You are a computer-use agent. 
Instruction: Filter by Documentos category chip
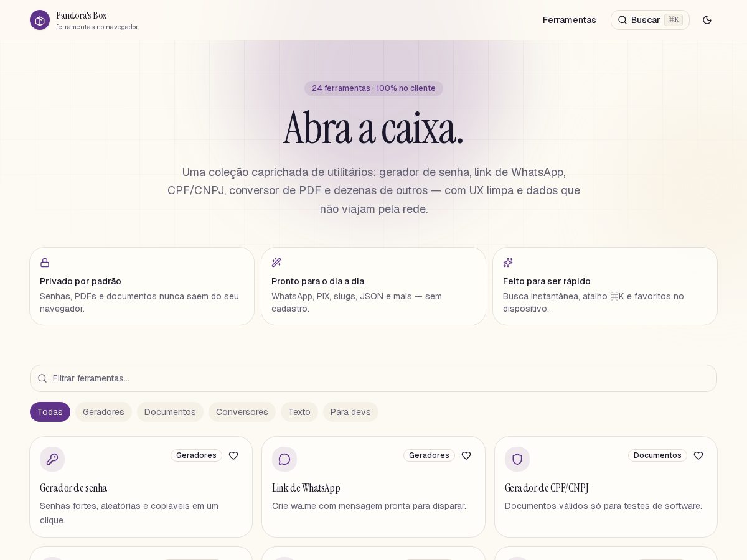tap(170, 412)
